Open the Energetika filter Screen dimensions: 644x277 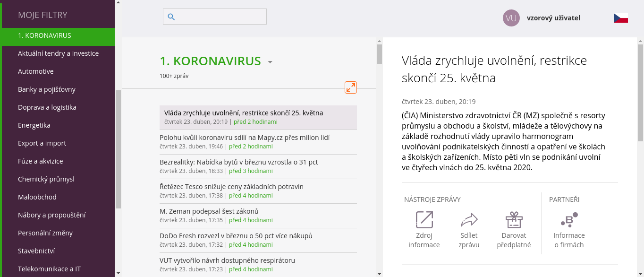pyautogui.click(x=34, y=125)
